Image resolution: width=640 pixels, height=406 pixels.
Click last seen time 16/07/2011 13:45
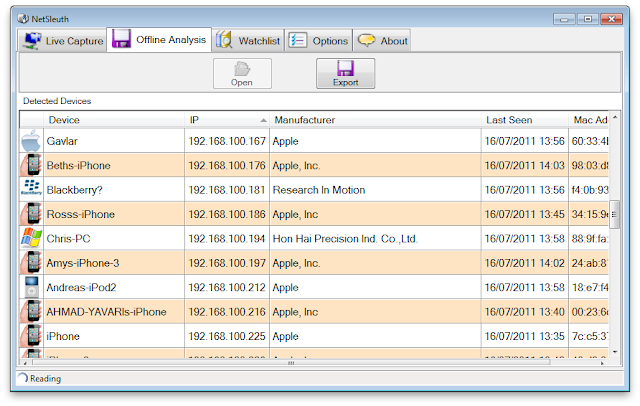pyautogui.click(x=524, y=214)
